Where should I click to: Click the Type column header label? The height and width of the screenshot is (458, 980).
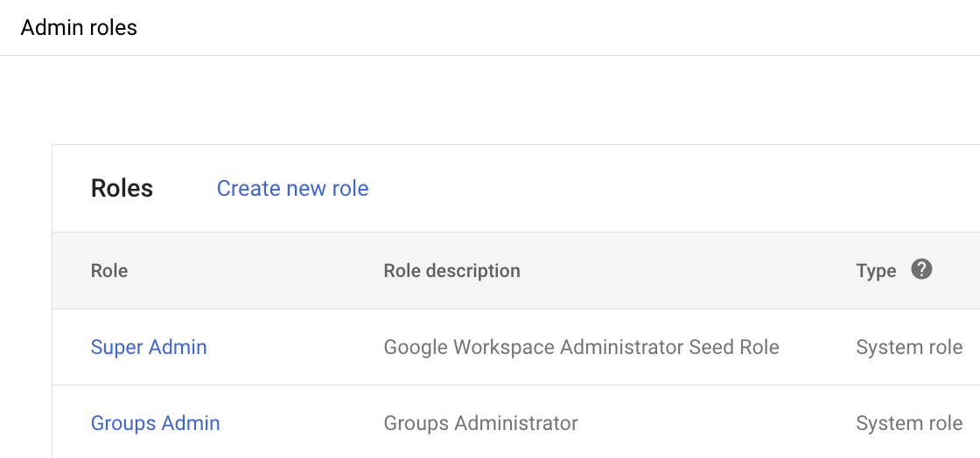pyautogui.click(x=876, y=271)
